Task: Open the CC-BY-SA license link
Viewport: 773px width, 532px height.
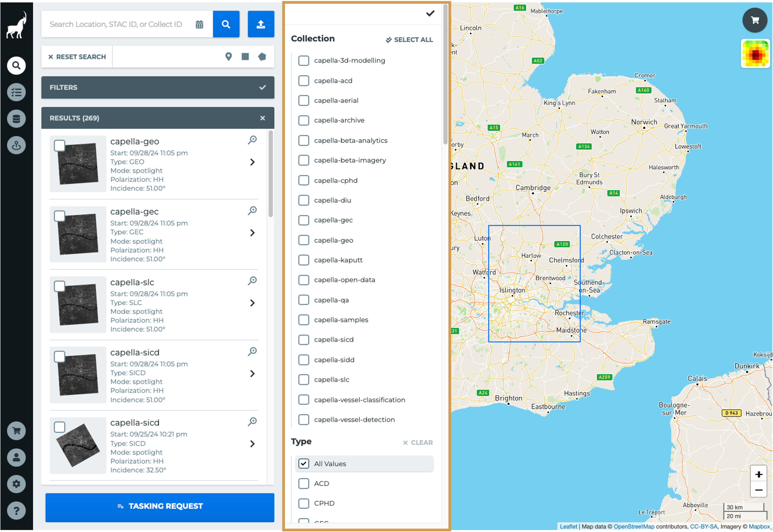Action: pyautogui.click(x=704, y=527)
